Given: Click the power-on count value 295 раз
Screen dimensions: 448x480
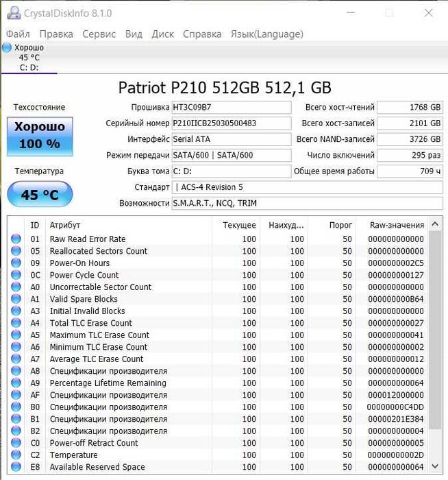Looking at the screenshot, I should 410,155.
